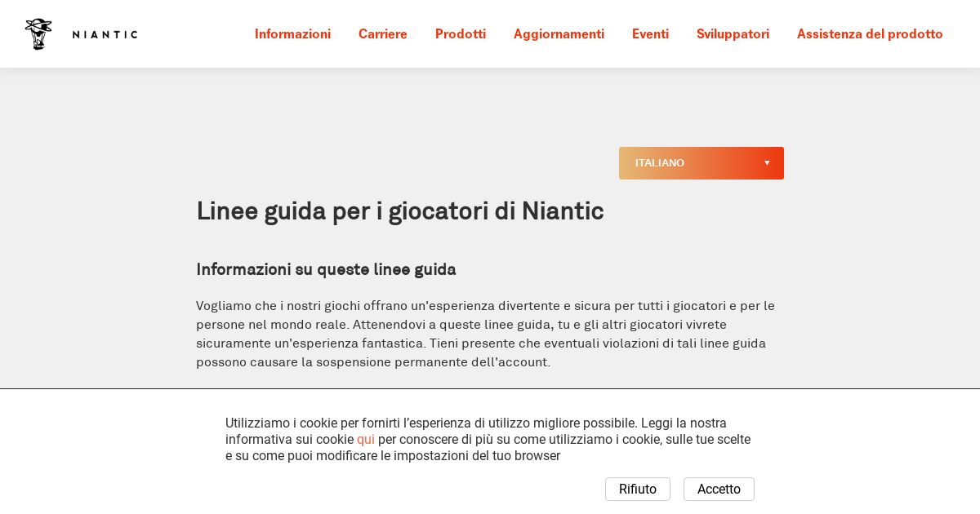The image size is (980, 514).
Task: Follow the 'qui' cookie policy link
Action: pos(366,440)
